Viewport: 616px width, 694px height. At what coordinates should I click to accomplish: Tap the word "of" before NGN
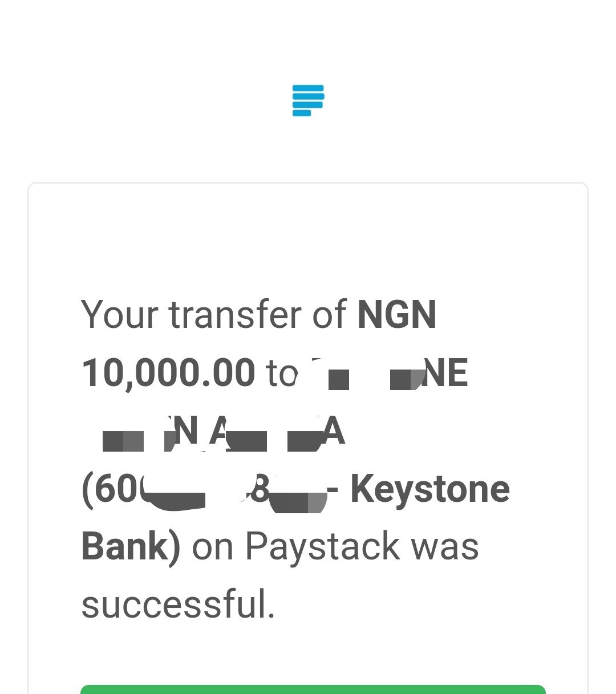pos(329,314)
